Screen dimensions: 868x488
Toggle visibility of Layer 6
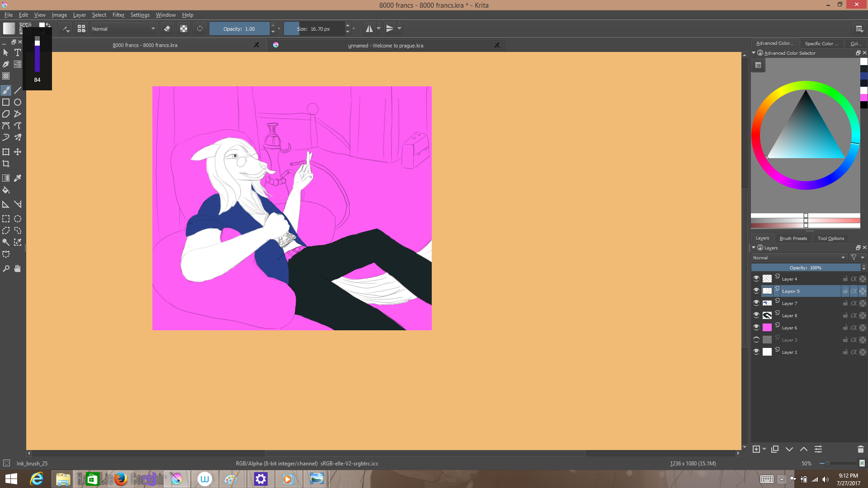click(756, 328)
